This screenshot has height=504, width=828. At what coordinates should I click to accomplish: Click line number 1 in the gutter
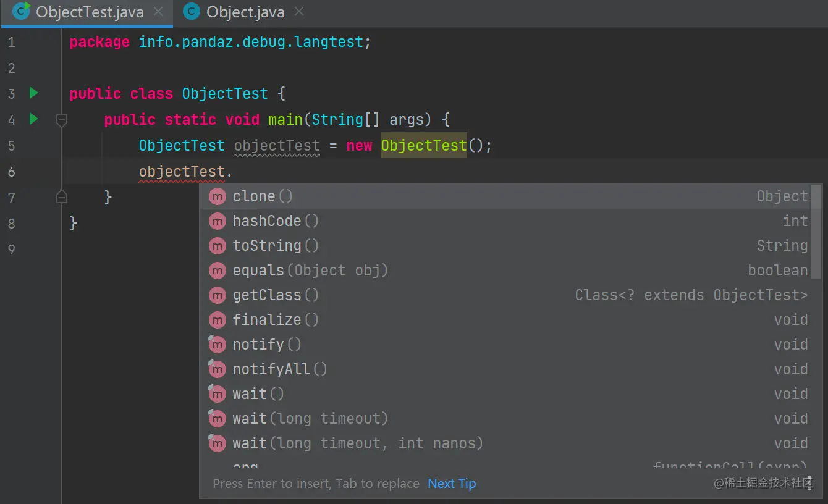pyautogui.click(x=11, y=42)
